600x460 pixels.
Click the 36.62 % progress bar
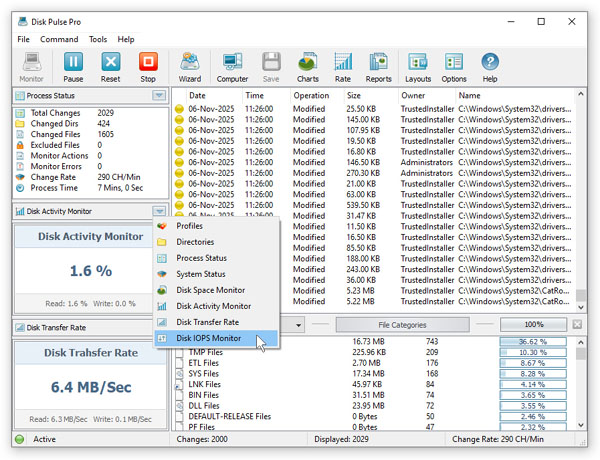click(x=533, y=341)
